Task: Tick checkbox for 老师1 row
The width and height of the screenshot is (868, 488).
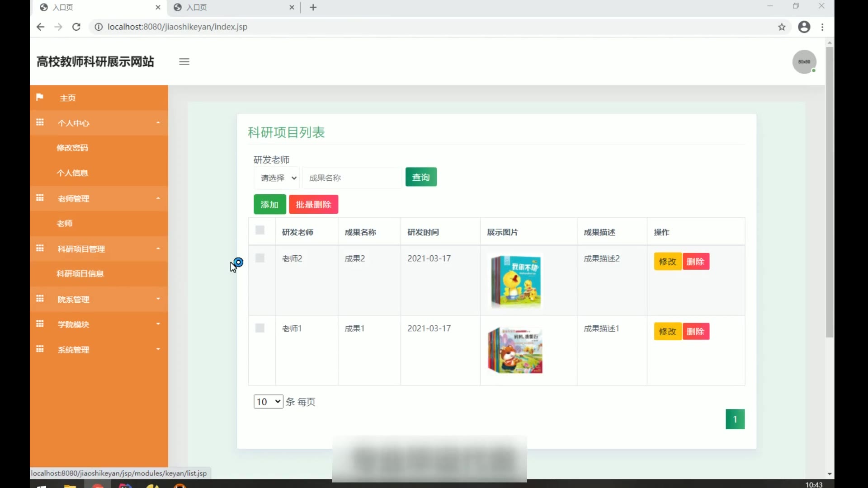Action: point(260,328)
